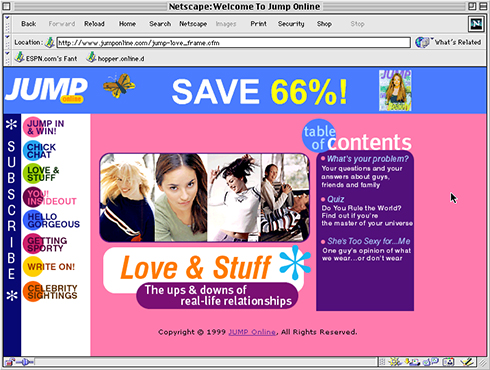Click the URL location field
Viewport: 490px width, 370px height.
[233, 43]
